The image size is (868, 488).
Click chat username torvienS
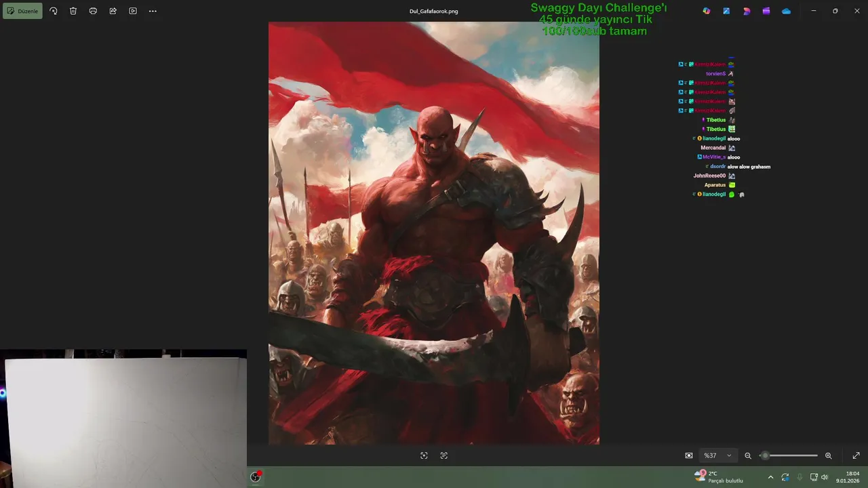pyautogui.click(x=715, y=73)
